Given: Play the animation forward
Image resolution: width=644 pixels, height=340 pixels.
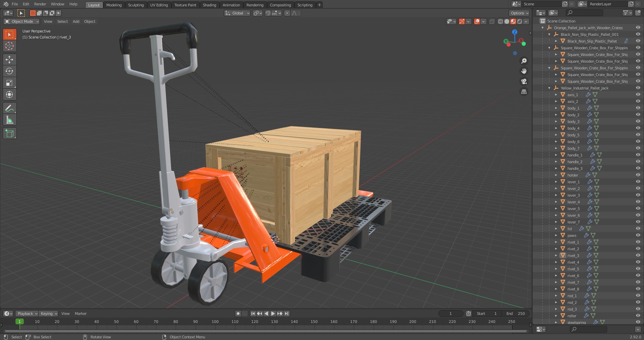Looking at the screenshot, I should 273,314.
